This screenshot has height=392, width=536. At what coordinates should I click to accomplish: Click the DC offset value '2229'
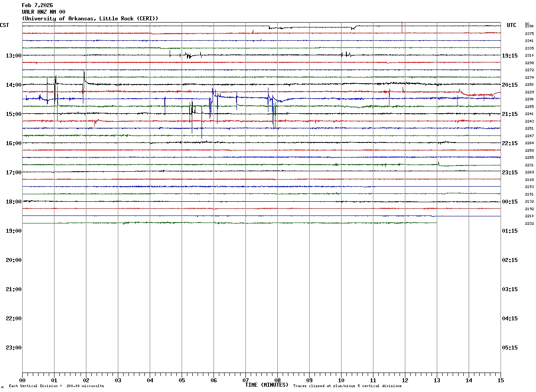click(x=529, y=92)
